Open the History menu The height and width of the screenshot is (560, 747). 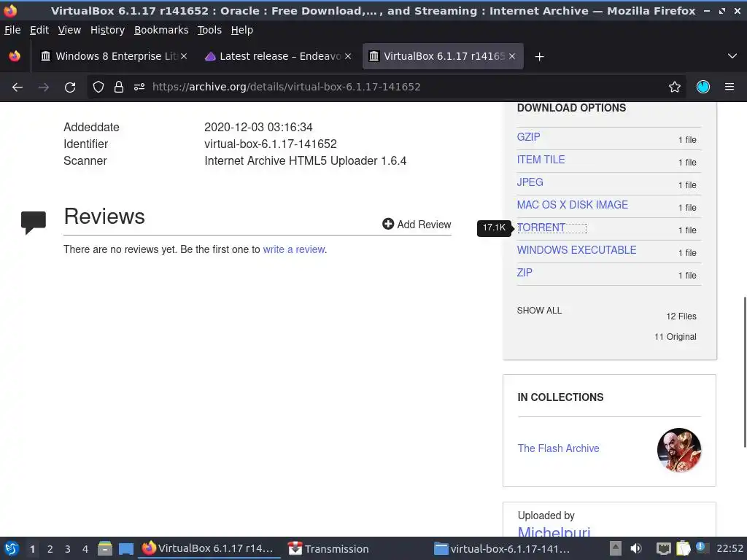click(x=108, y=30)
